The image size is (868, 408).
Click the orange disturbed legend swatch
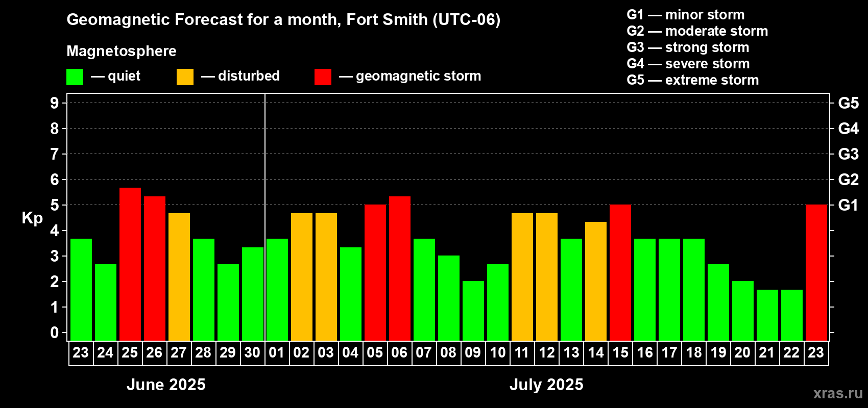point(185,77)
